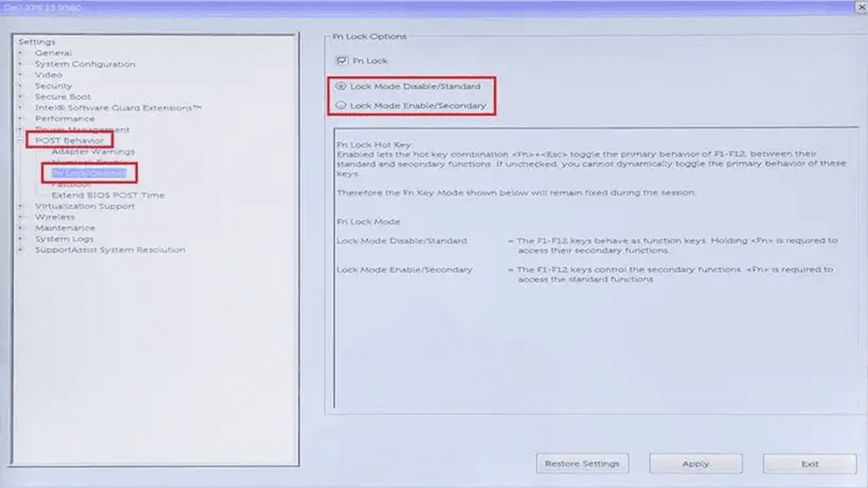
Task: Toggle the Fn Lock checkbox
Action: click(x=342, y=61)
